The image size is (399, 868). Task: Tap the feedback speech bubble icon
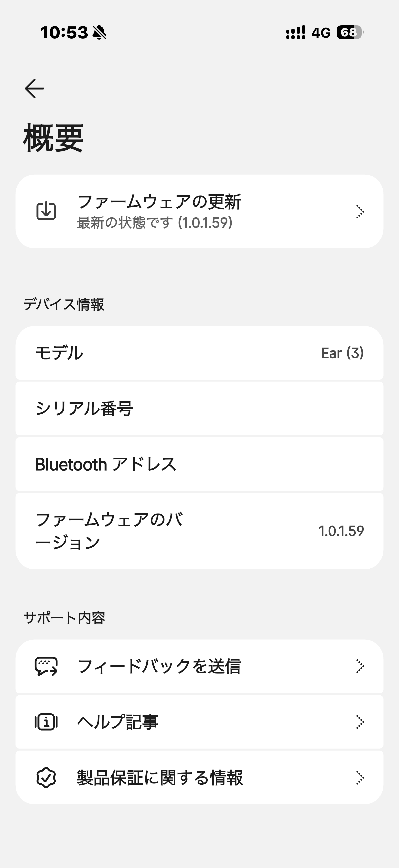tap(46, 666)
